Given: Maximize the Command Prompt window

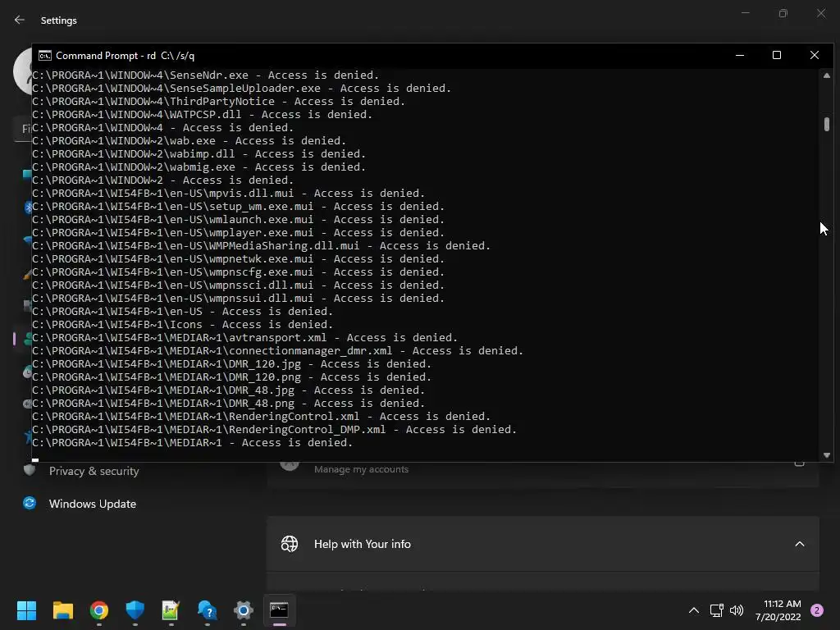Looking at the screenshot, I should [777, 55].
